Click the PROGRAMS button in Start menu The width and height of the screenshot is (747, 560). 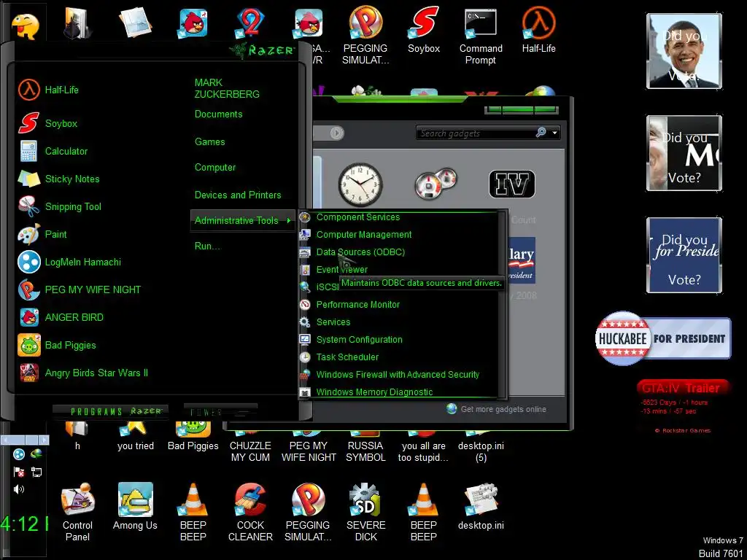[110, 411]
